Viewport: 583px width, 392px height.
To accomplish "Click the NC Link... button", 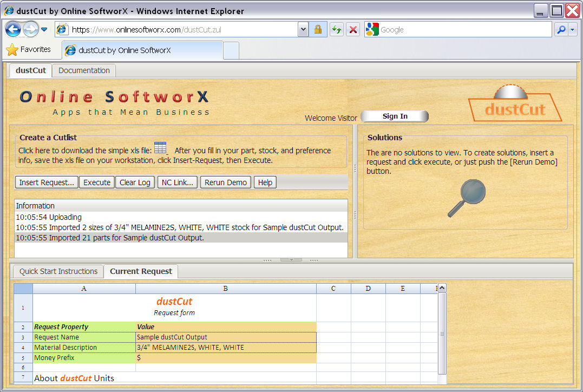I will click(x=177, y=182).
